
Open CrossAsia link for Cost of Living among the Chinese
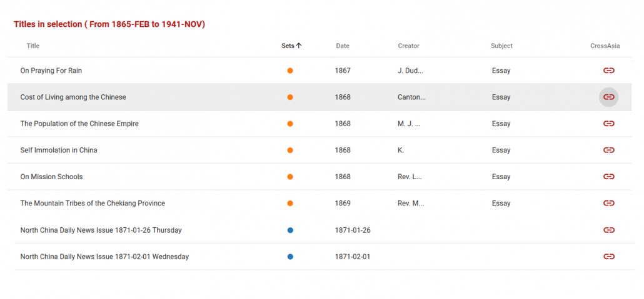click(x=608, y=97)
